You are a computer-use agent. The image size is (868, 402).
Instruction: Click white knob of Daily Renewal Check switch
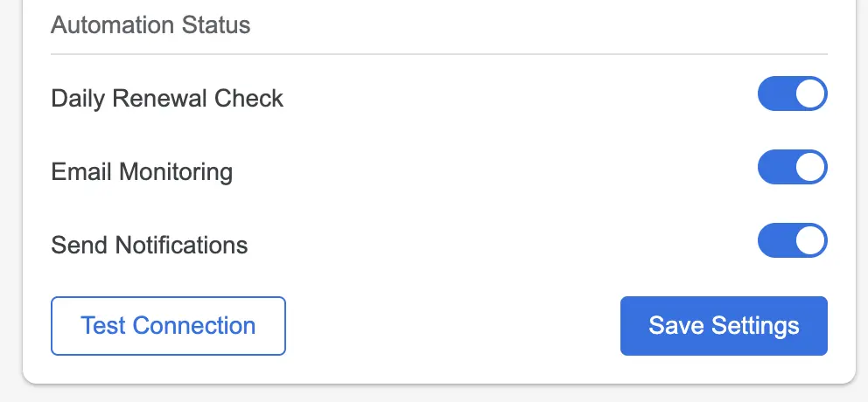point(810,94)
